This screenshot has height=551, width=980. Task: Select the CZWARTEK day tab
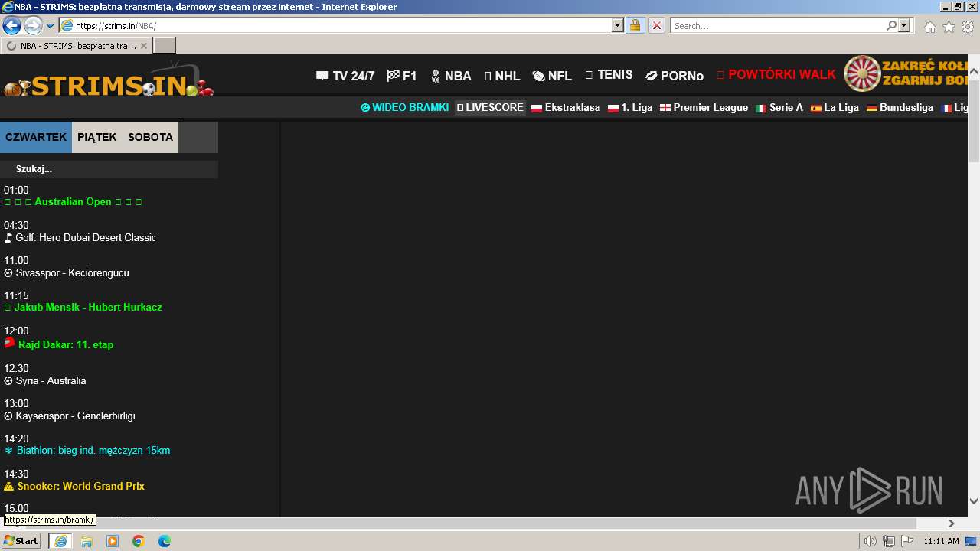click(36, 137)
